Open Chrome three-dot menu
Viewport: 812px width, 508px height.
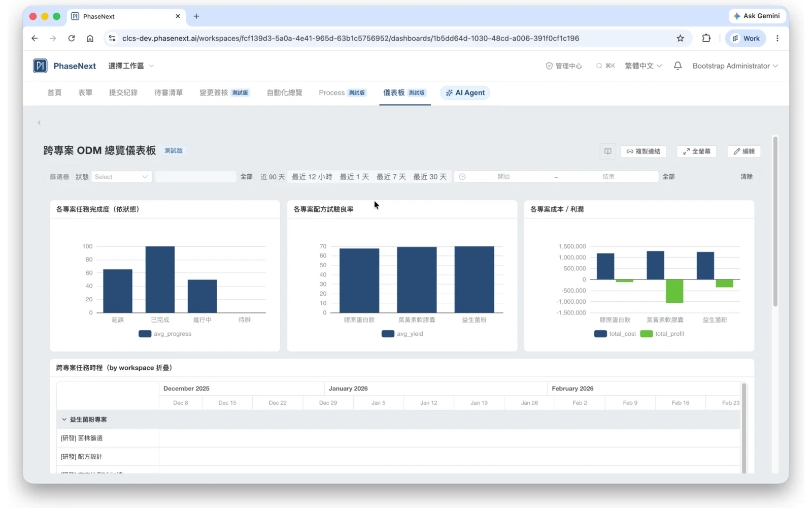click(777, 38)
